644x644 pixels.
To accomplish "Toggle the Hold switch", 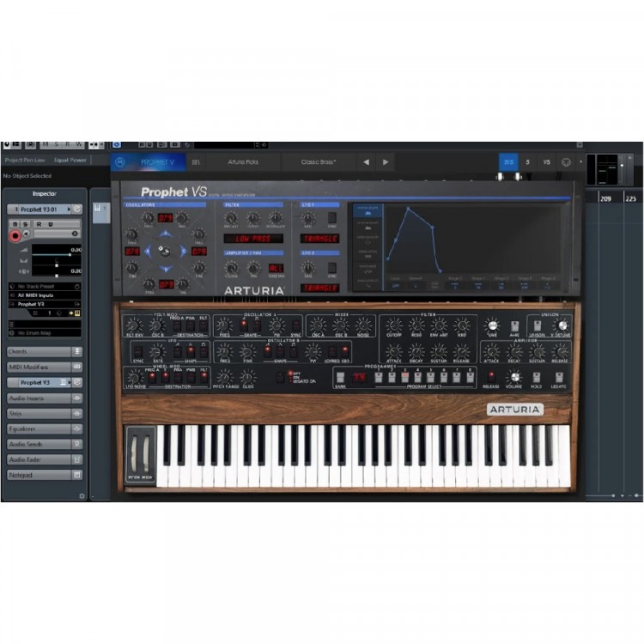I will [537, 377].
